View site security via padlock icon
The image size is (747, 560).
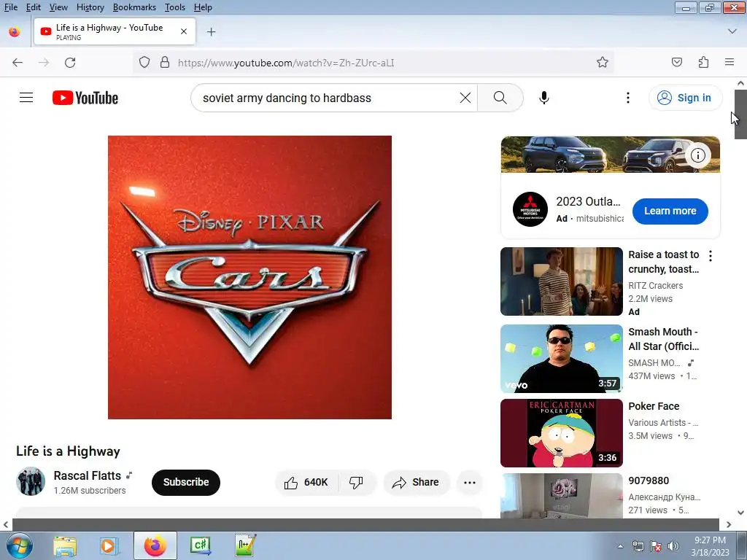[165, 63]
